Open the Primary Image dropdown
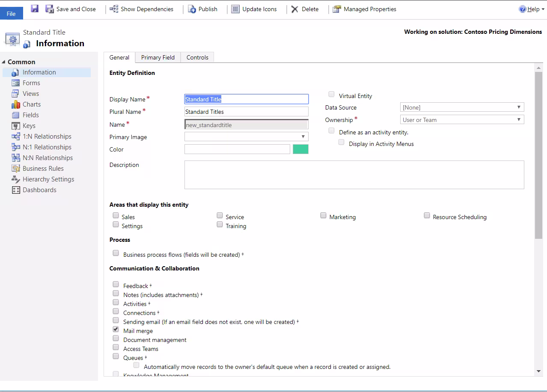 [x=247, y=137]
